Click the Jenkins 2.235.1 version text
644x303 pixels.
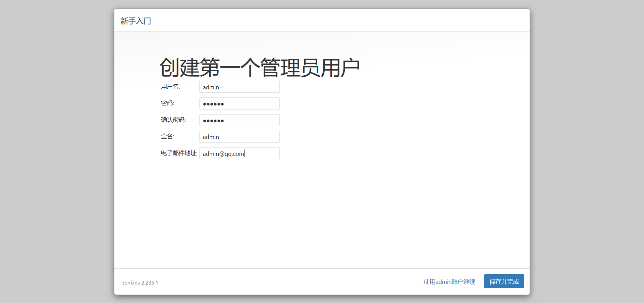point(140,283)
